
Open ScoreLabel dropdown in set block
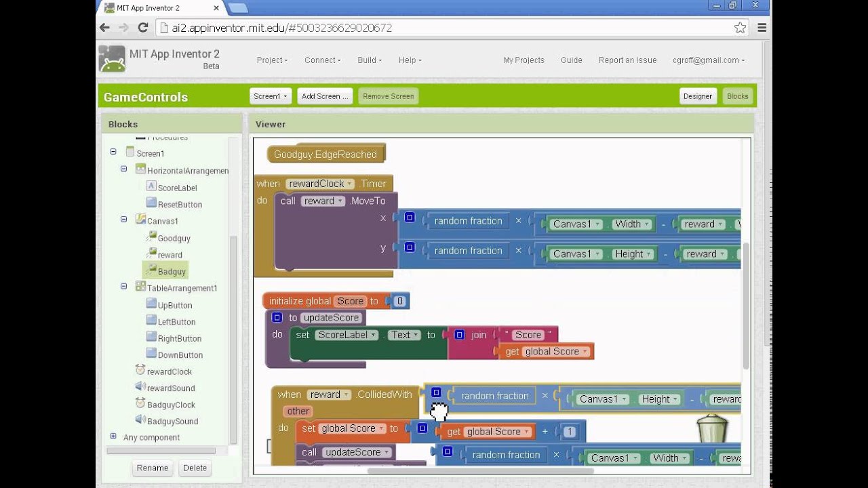[x=347, y=335]
